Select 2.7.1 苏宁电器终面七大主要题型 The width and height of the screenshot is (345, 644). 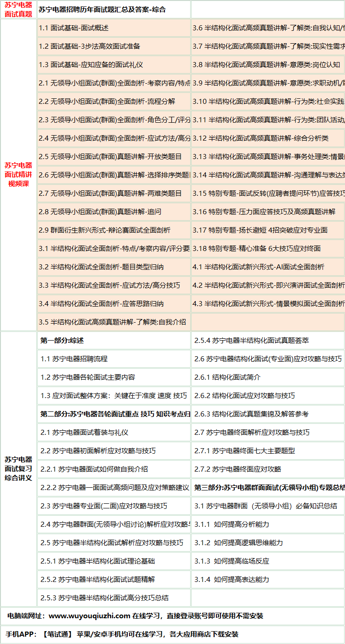244,450
